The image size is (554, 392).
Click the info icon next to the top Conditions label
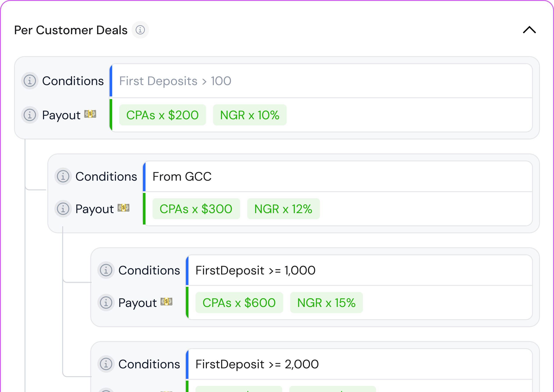tap(29, 81)
